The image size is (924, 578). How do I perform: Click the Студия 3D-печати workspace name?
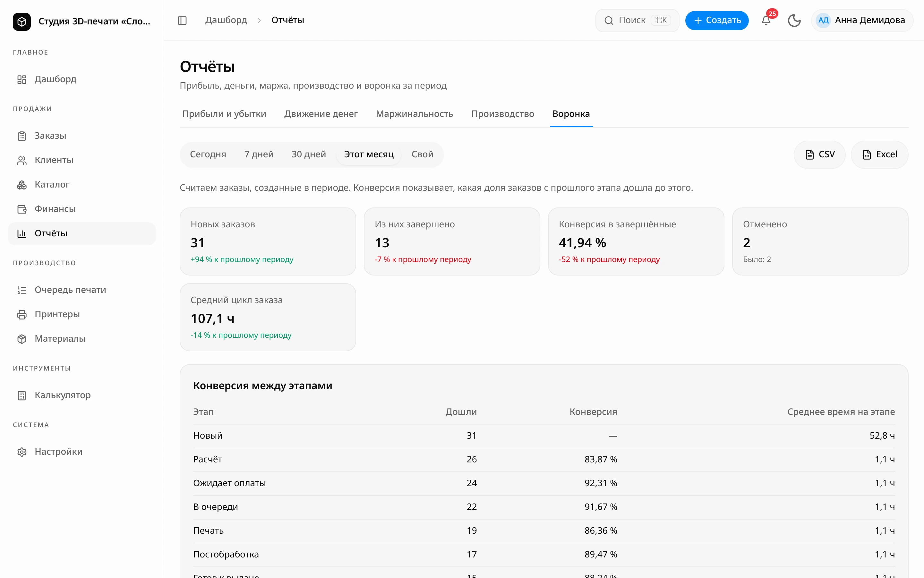pyautogui.click(x=94, y=22)
